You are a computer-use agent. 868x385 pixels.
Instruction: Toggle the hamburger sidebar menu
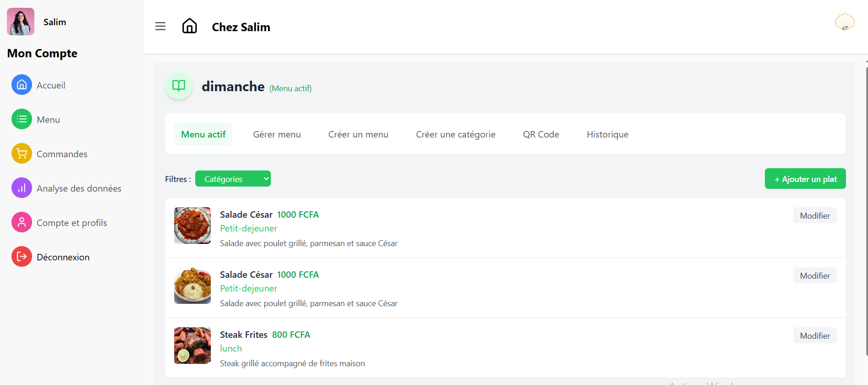click(x=160, y=27)
